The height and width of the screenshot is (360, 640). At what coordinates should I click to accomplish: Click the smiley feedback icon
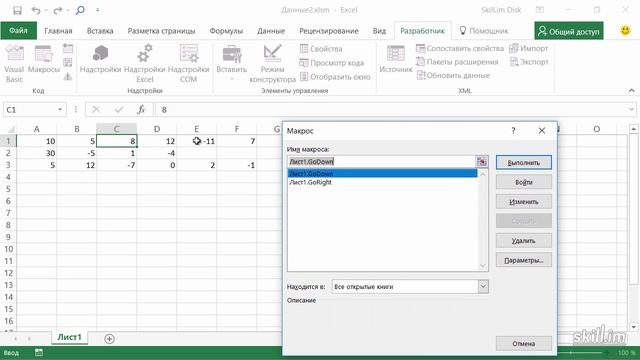point(625,31)
